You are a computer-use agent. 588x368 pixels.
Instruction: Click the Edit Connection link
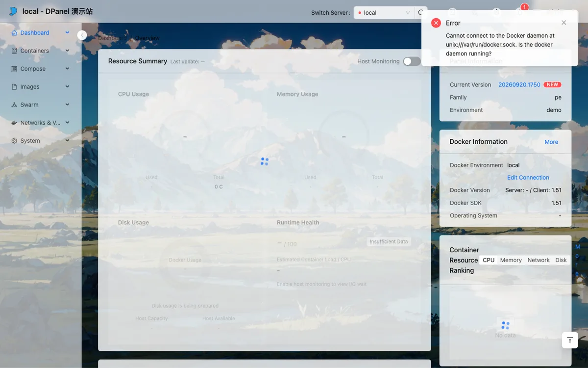528,178
